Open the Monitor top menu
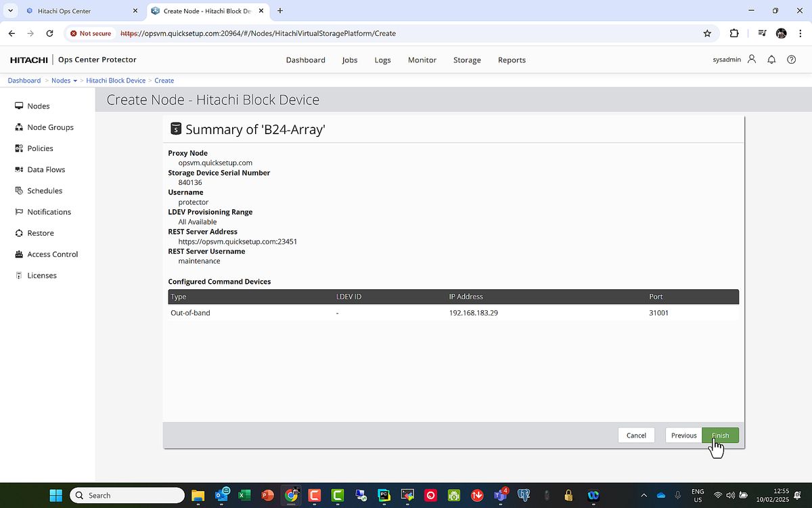Screen dimensions: 812x508 (x=422, y=60)
